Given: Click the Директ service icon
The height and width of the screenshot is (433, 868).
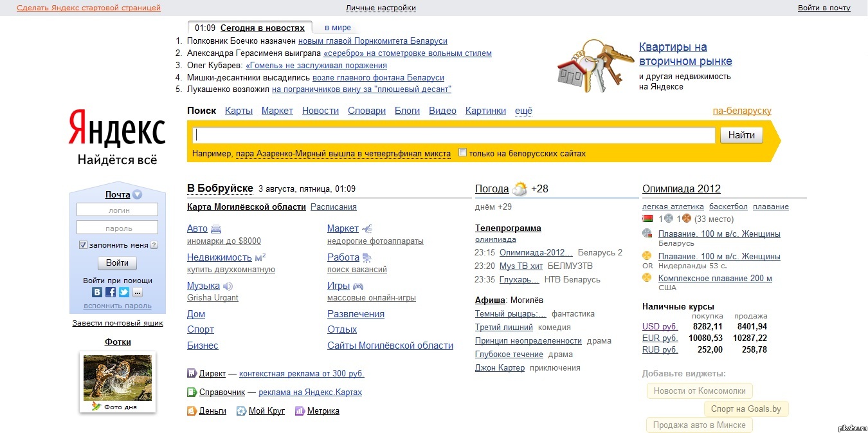Looking at the screenshot, I should pos(192,373).
